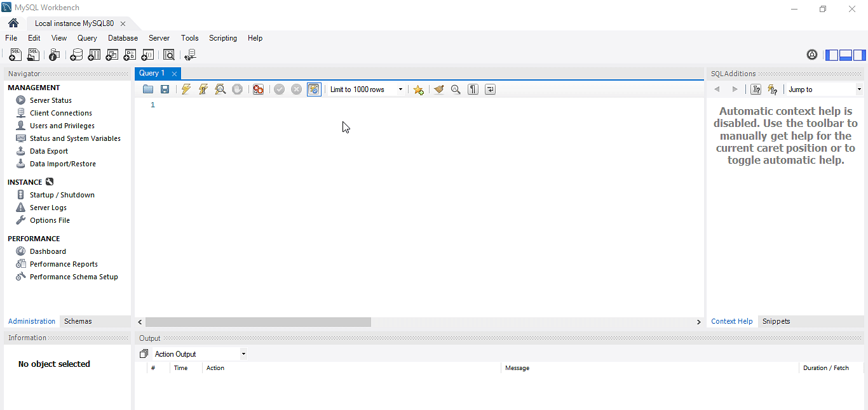This screenshot has height=410, width=868.
Task: Open the Scripting menu
Action: (x=223, y=38)
